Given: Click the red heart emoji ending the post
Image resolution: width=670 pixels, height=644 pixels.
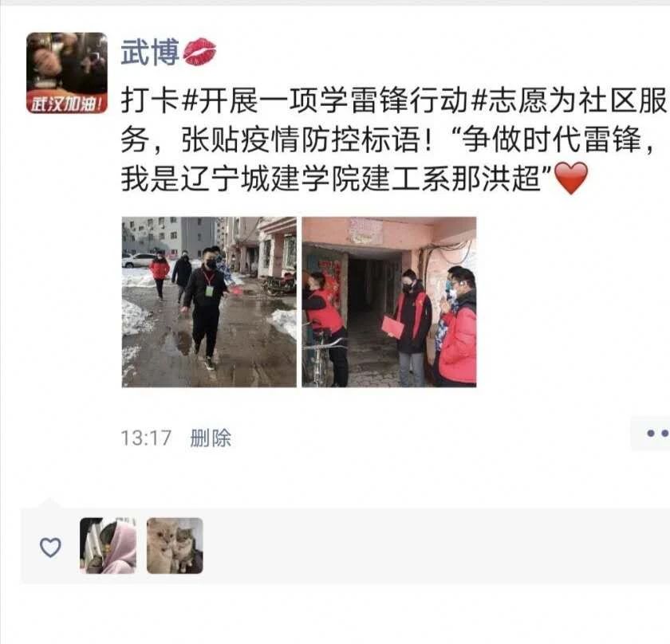Looking at the screenshot, I should point(570,178).
